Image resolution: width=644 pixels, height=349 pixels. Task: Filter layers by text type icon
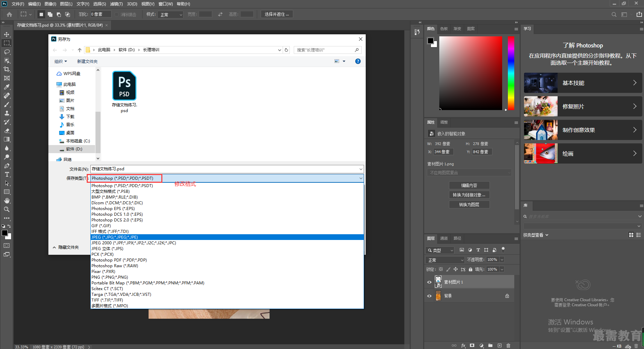(478, 250)
